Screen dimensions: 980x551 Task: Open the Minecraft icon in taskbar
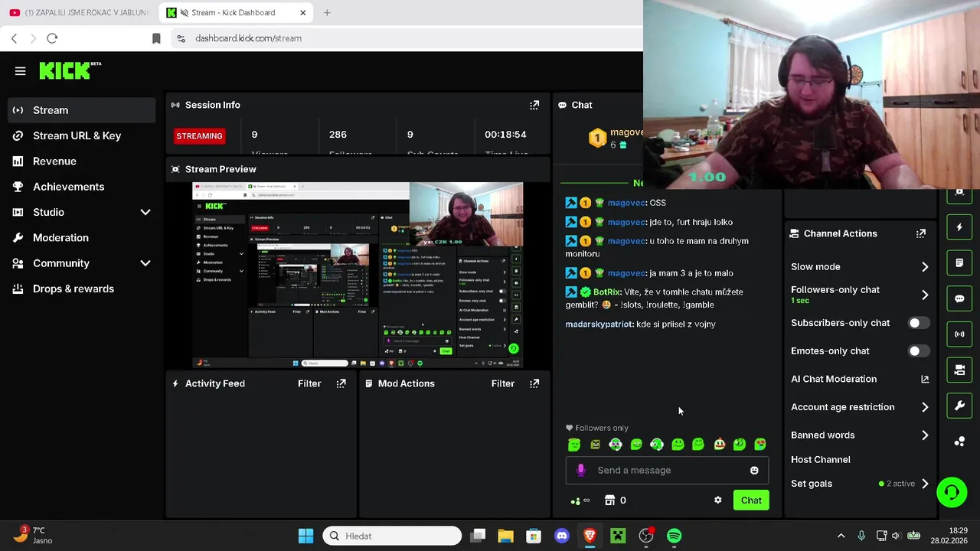(618, 536)
